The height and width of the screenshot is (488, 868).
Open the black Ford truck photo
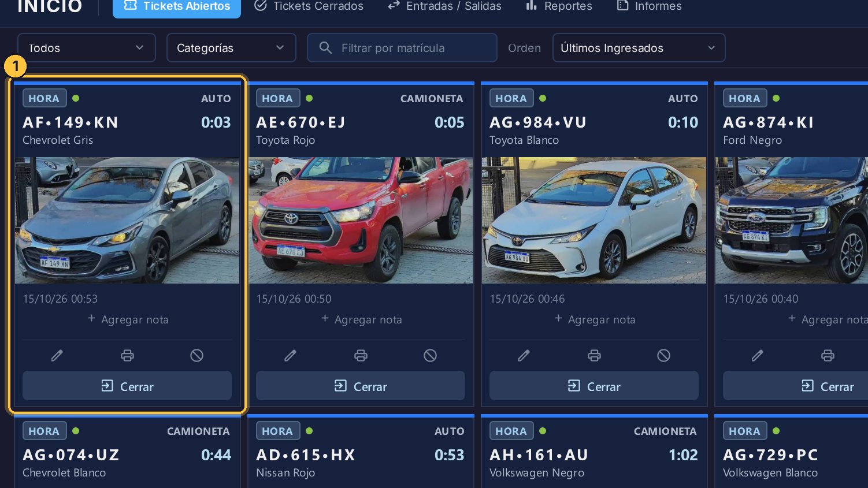(792, 220)
